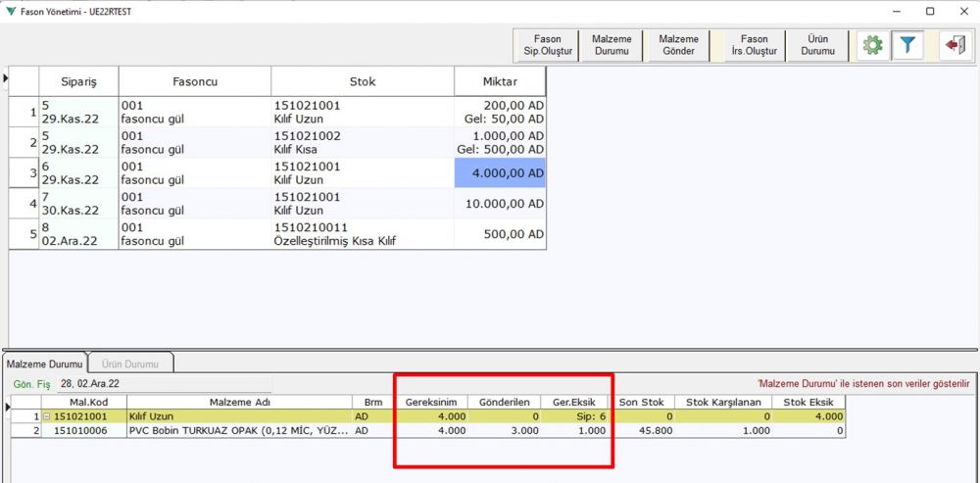The image size is (980, 483).
Task: Select the Özelleştirilmiş Kısa Kılıf stock row
Action: pyautogui.click(x=362, y=234)
